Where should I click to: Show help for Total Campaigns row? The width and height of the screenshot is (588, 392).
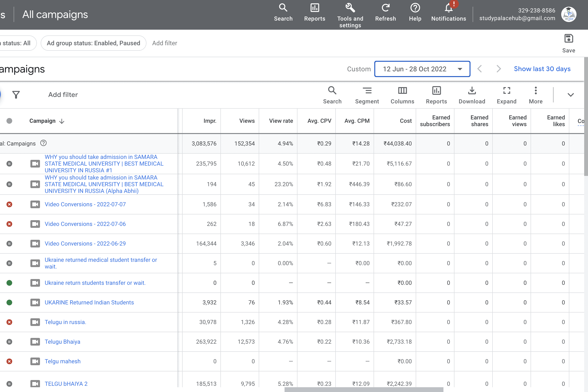[x=44, y=143]
